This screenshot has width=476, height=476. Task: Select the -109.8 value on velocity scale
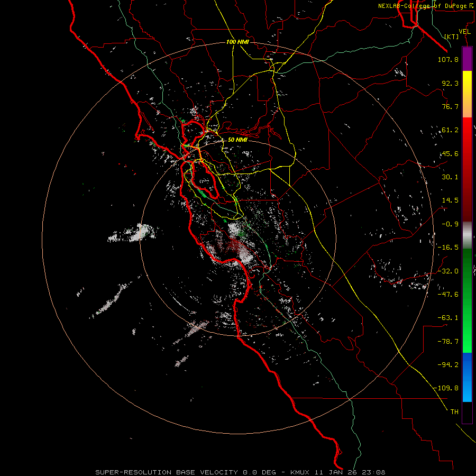446,388
